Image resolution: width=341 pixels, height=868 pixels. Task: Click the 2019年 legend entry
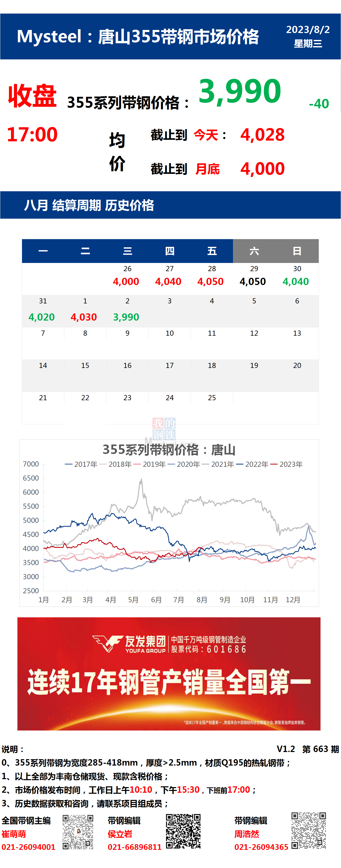point(150,464)
